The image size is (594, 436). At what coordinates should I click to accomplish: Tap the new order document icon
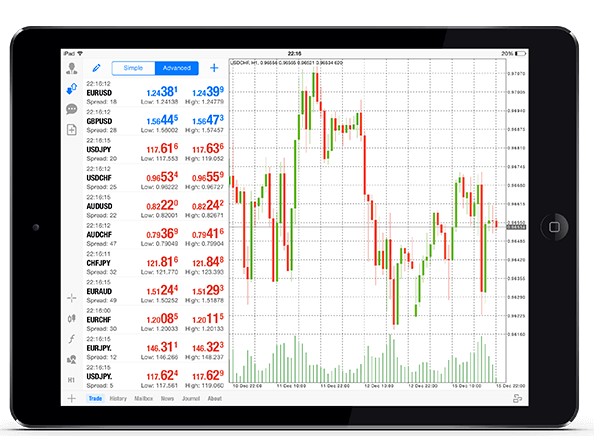[x=72, y=130]
